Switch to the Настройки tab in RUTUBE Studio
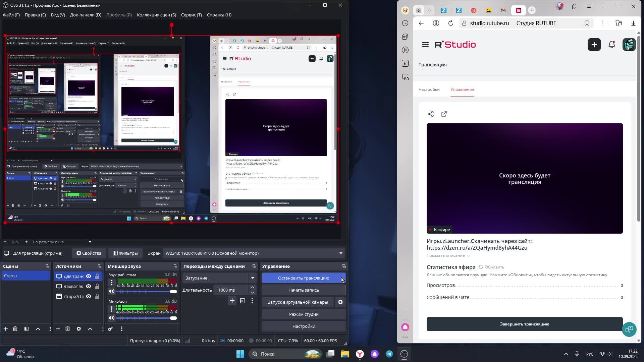The image size is (644, 362). [429, 89]
